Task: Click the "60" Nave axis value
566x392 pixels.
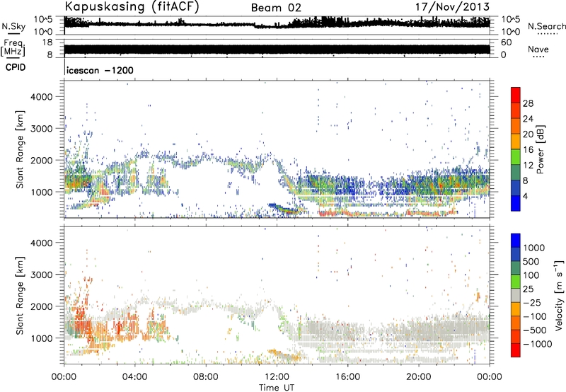Action: point(507,42)
